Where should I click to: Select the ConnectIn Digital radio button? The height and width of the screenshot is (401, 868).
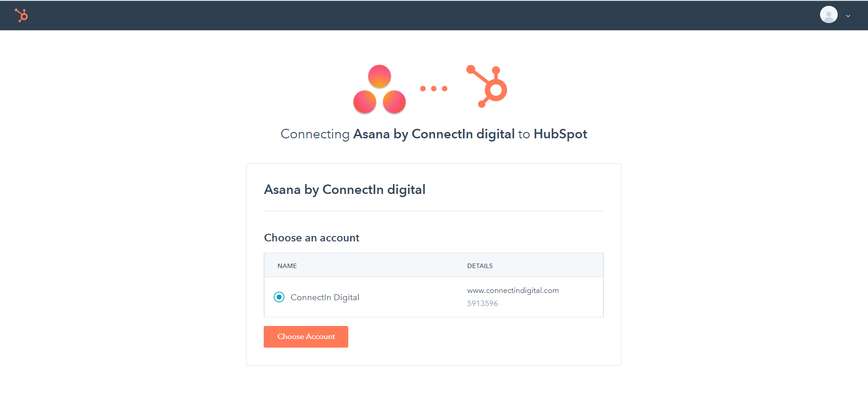[x=279, y=297]
